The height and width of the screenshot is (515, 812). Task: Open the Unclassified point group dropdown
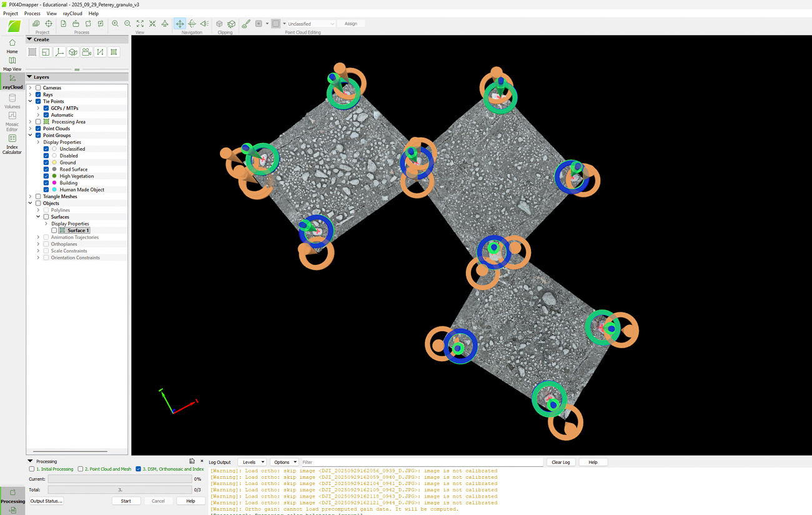tap(310, 24)
